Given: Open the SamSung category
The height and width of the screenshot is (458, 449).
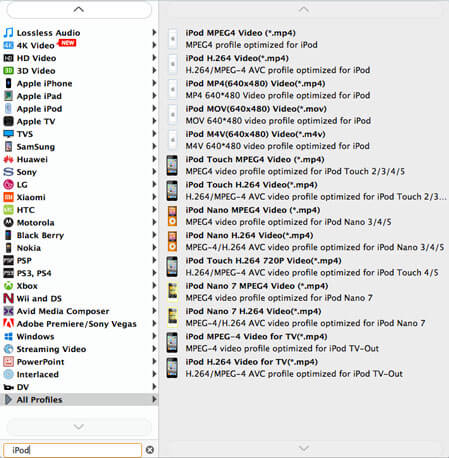Looking at the screenshot, I should pos(79,147).
